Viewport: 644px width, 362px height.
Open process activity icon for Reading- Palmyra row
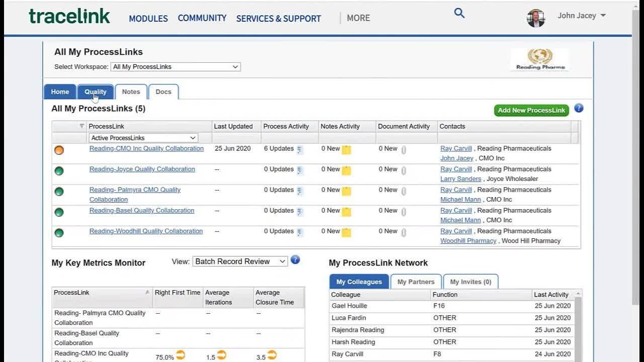pyautogui.click(x=299, y=191)
